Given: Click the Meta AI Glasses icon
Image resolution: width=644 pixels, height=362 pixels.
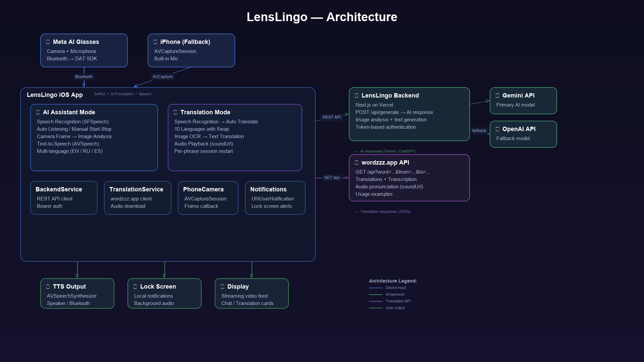Looking at the screenshot, I should 48,42.
